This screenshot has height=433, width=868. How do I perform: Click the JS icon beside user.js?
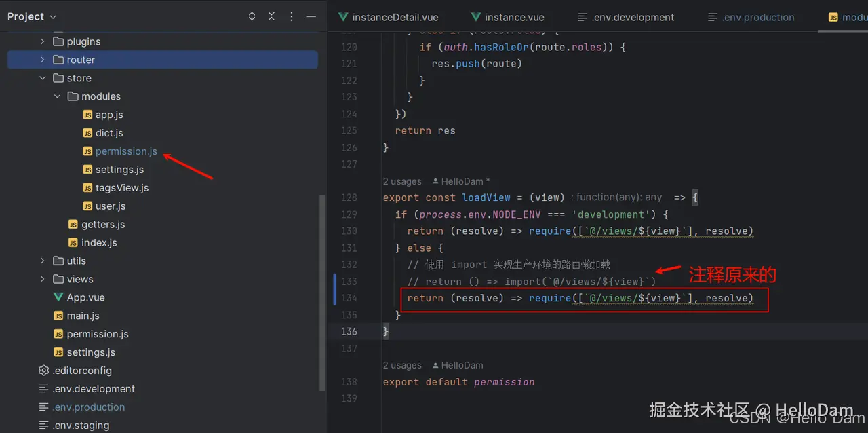[x=87, y=206]
